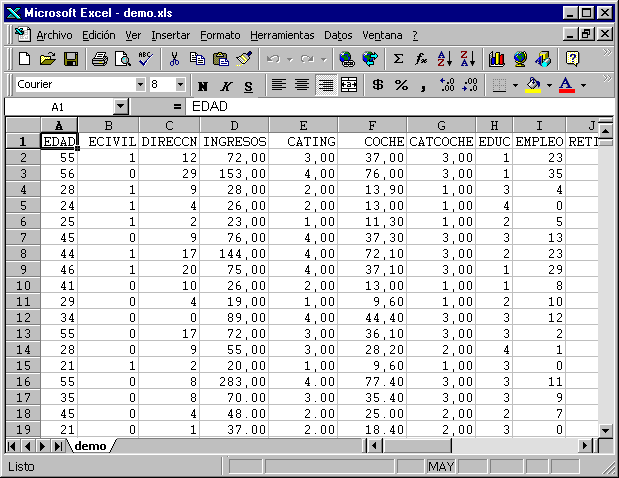Open the Name Box dropdown arrow
The image size is (619, 478).
tap(121, 106)
